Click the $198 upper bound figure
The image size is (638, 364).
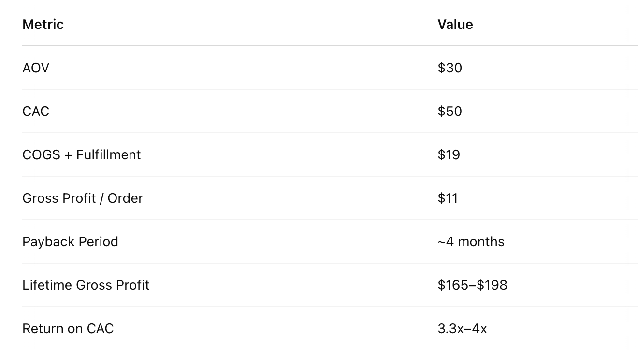pyautogui.click(x=492, y=285)
